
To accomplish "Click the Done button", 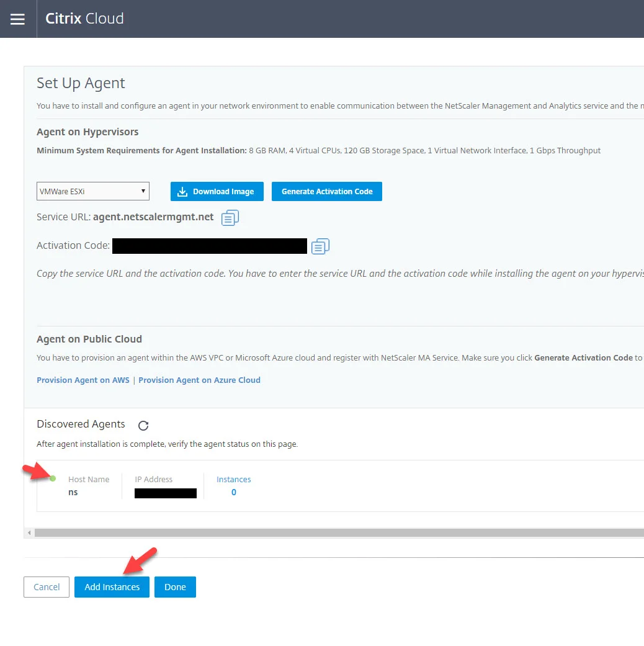I will click(x=175, y=586).
